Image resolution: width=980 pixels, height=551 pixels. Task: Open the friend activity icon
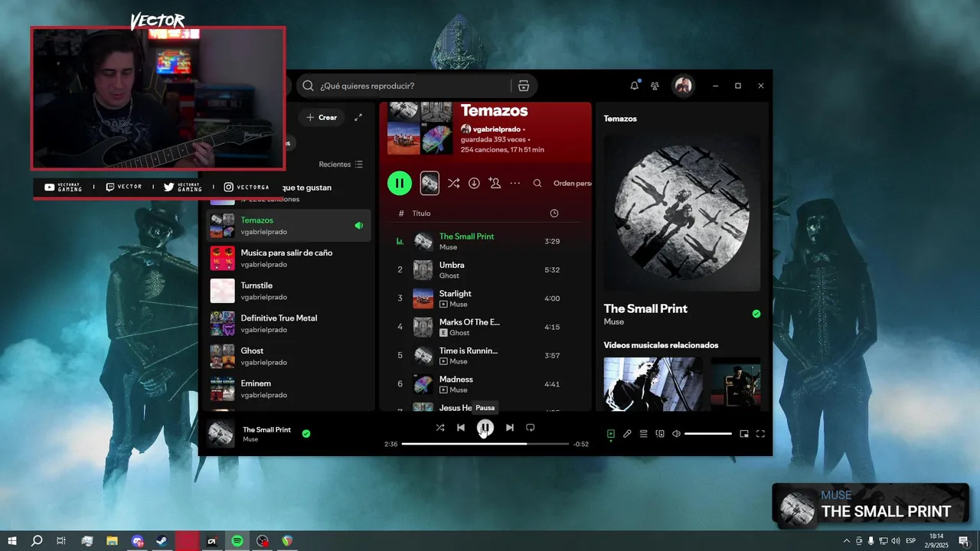(x=655, y=86)
